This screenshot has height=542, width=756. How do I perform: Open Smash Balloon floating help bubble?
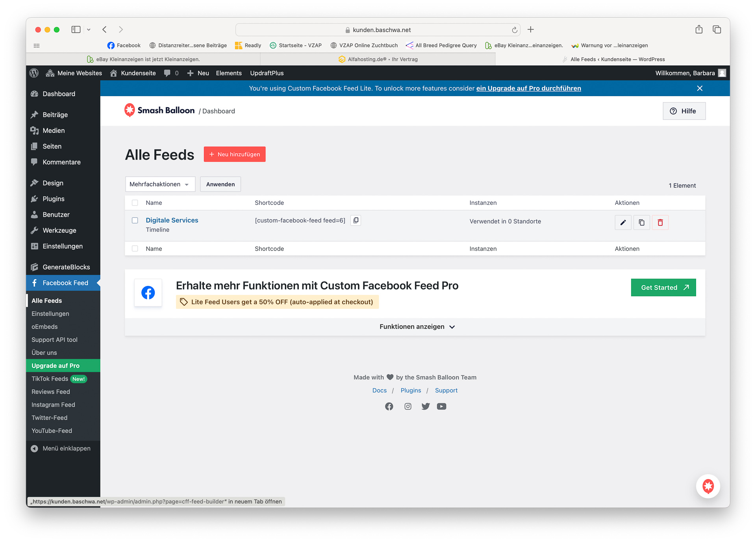pyautogui.click(x=708, y=486)
